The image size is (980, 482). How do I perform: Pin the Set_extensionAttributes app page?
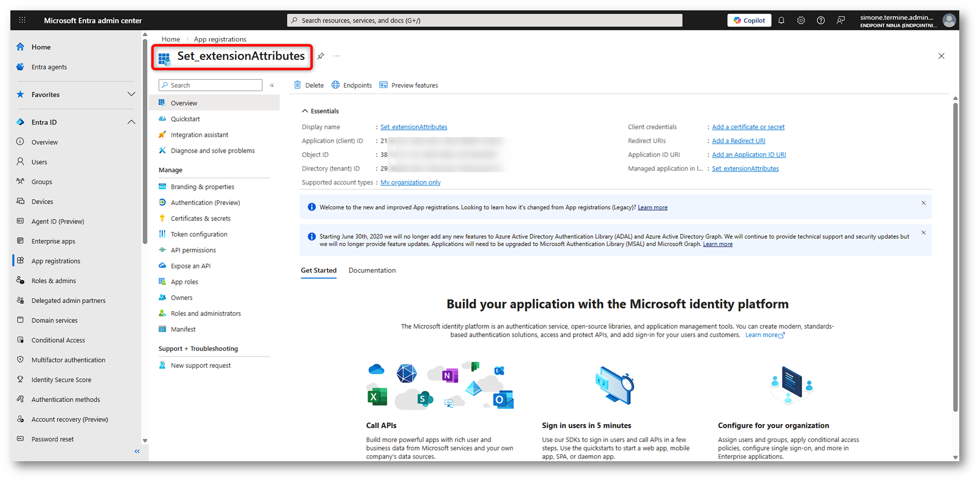tap(321, 56)
